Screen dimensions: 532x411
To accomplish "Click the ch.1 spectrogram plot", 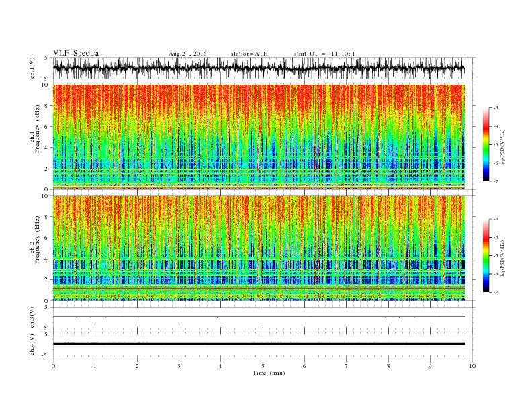I will (x=259, y=137).
